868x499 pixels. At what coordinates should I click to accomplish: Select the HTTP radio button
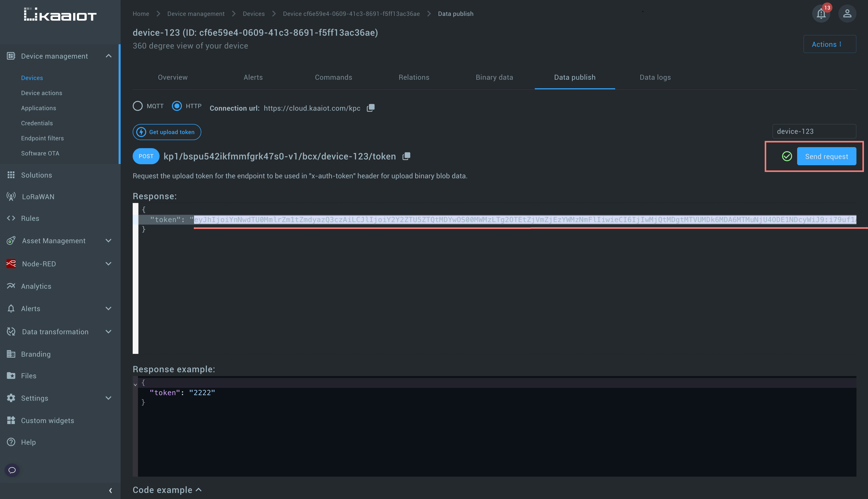click(x=177, y=106)
